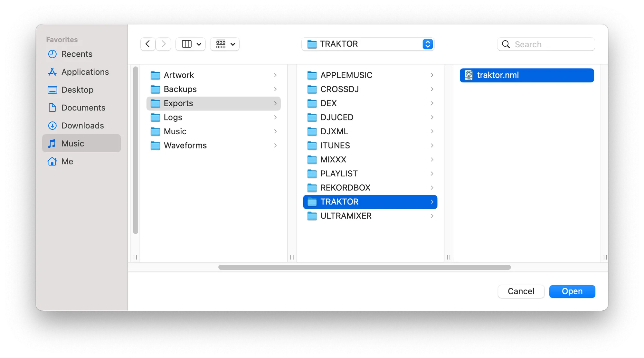Open the item grouping options icon
The image size is (644, 358).
(x=221, y=44)
